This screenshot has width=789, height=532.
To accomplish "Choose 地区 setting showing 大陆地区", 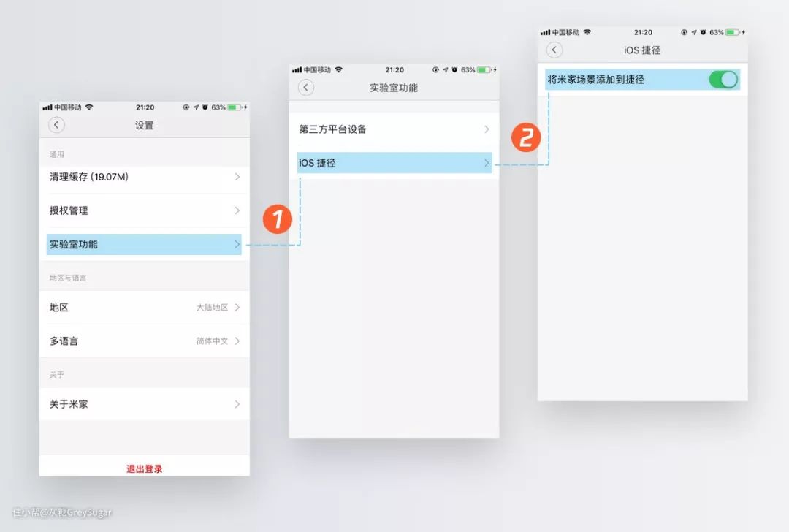I will point(144,308).
